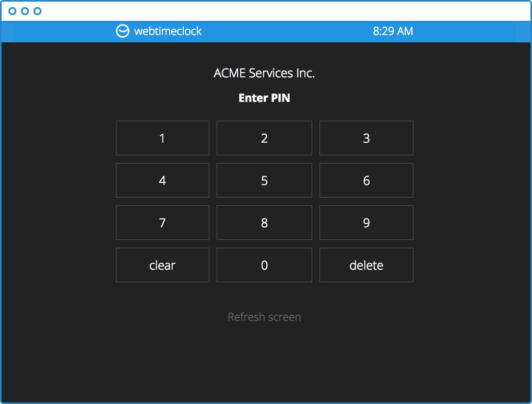Click the webtimeclock clock logo icon
The height and width of the screenshot is (404, 532).
122,31
